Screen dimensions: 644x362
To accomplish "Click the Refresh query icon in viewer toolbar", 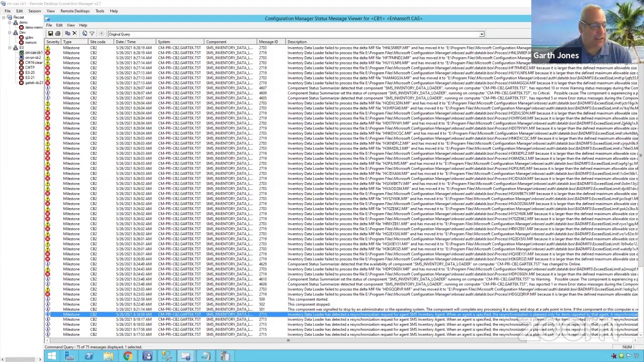I will (85, 34).
